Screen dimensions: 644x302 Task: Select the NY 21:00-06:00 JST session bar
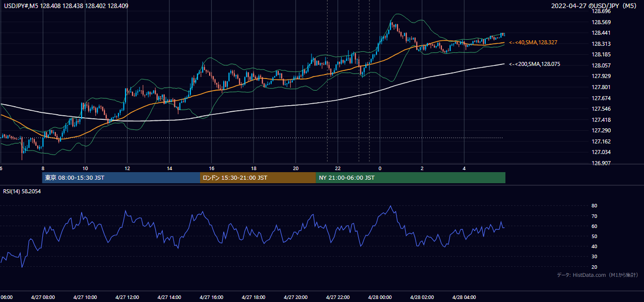[x=411, y=178]
